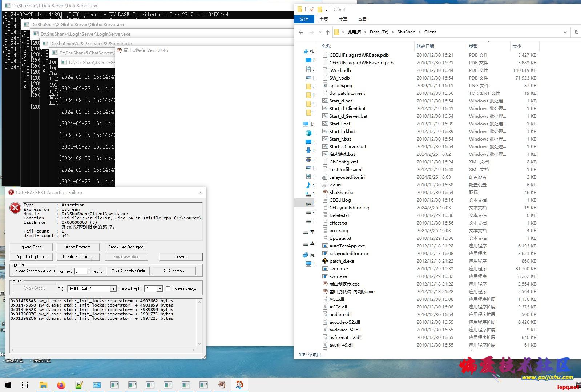Click the DataServer console window icon
Viewport: 581px width, 392px height.
(7, 5)
